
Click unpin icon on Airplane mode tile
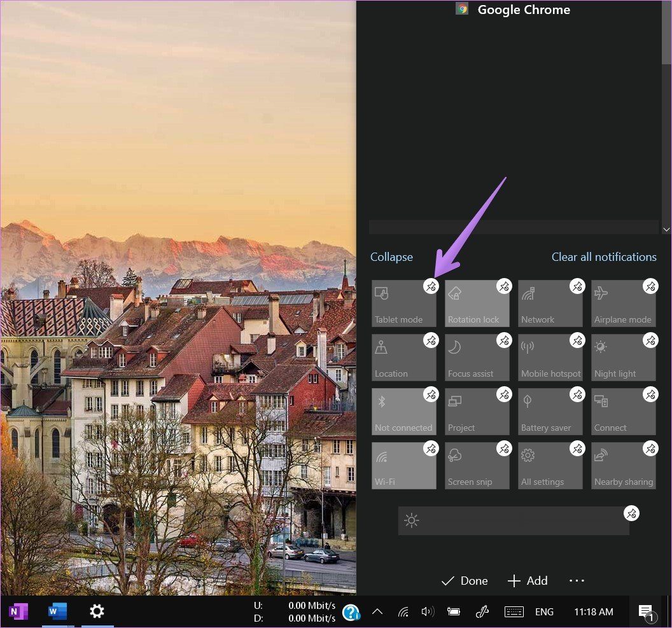pyautogui.click(x=650, y=286)
